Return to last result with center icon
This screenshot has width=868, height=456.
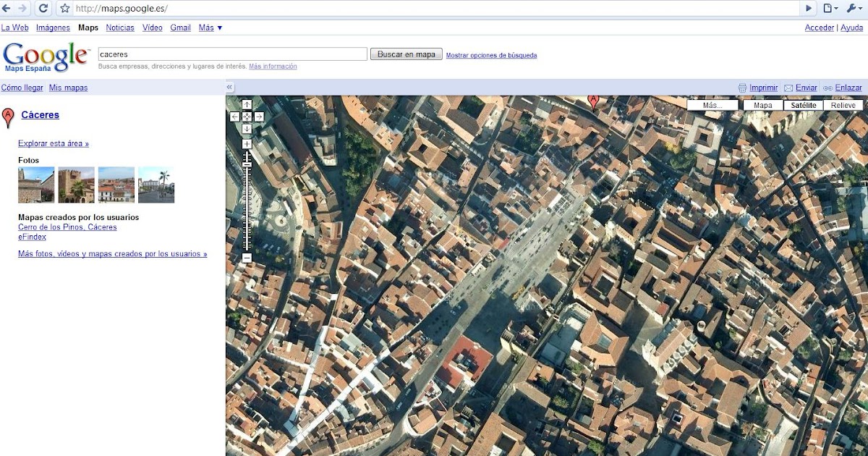click(x=247, y=117)
